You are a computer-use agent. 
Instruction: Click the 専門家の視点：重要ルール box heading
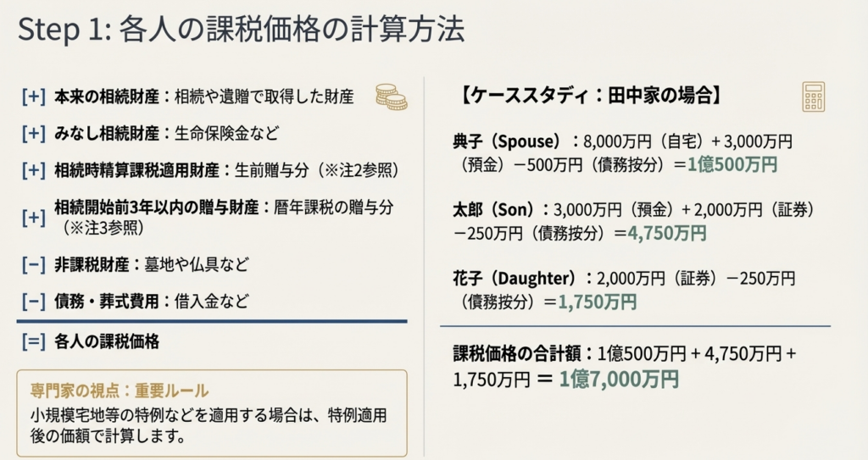click(x=119, y=391)
